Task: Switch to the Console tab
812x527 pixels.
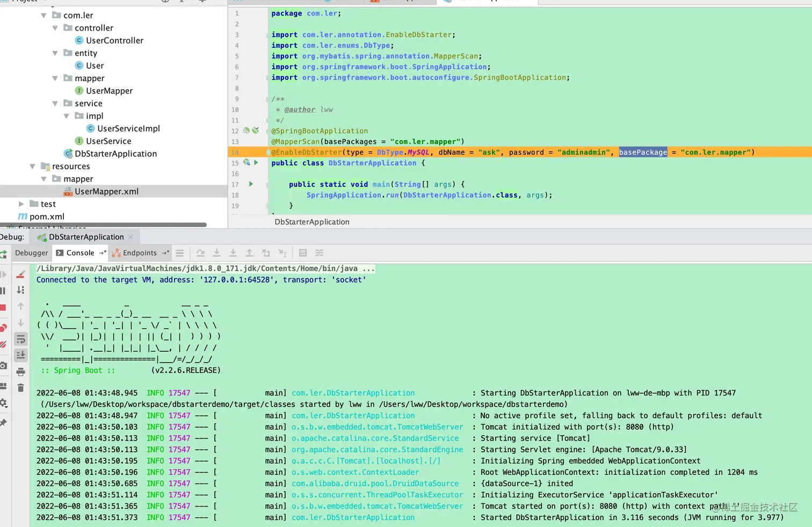Action: (x=81, y=253)
